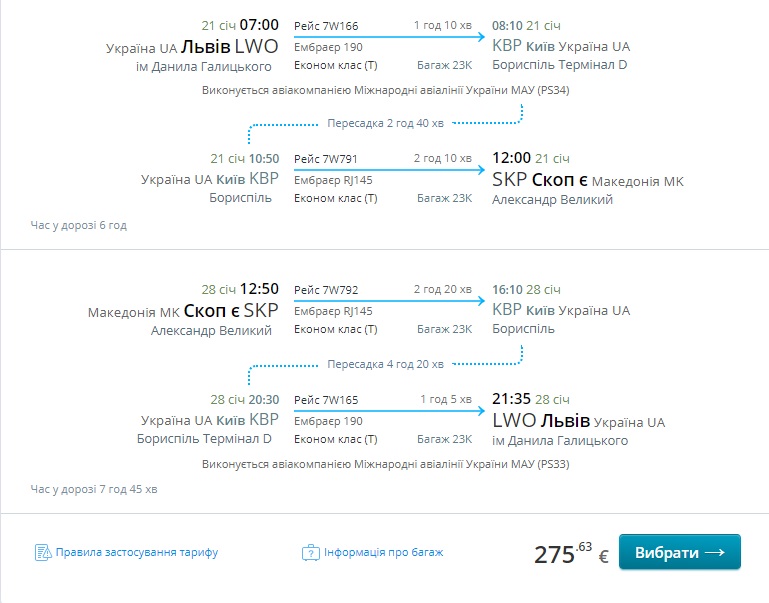The width and height of the screenshot is (769, 603).
Task: Click the 275.63 € price
Action: [x=571, y=554]
